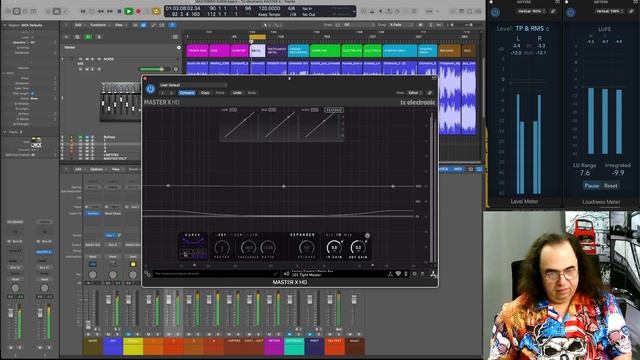
Task: Open Edit menu in tracks area
Action: click(x=78, y=25)
